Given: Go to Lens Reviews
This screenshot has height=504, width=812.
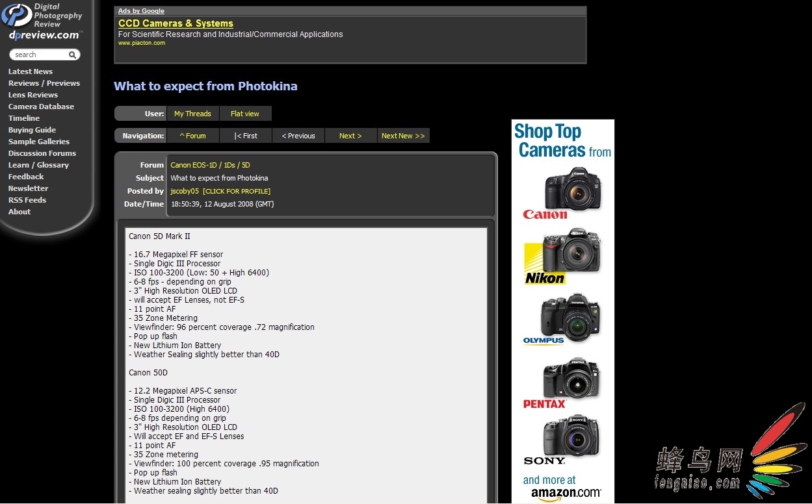Looking at the screenshot, I should coord(33,95).
